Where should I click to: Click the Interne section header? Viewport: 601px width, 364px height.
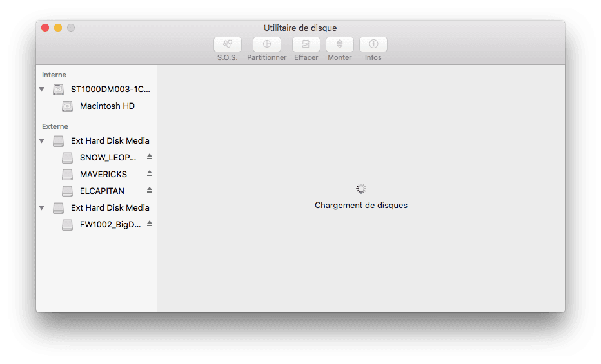[54, 75]
